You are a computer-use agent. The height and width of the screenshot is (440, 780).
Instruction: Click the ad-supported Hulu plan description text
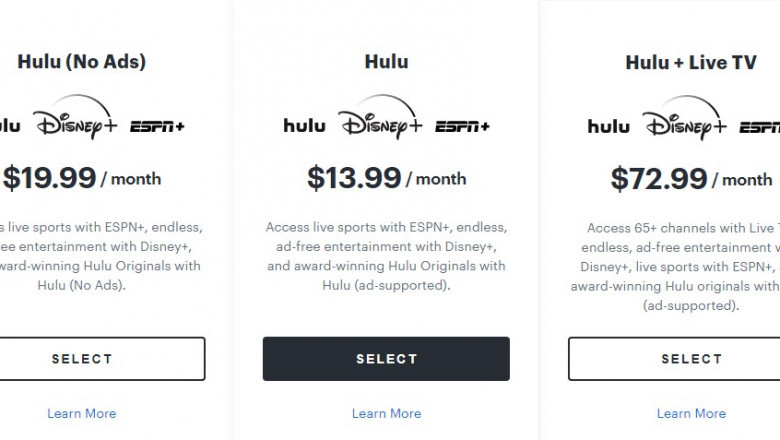tap(386, 256)
